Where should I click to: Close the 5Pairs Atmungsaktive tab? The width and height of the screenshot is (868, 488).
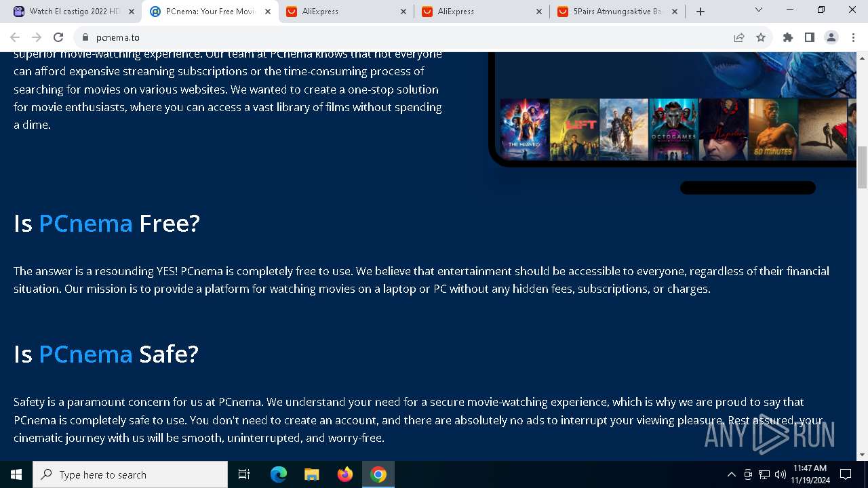(675, 12)
